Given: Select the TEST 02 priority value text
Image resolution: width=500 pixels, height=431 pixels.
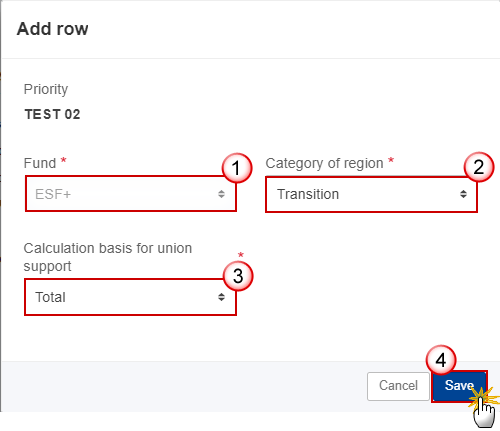Looking at the screenshot, I should pyautogui.click(x=52, y=114).
